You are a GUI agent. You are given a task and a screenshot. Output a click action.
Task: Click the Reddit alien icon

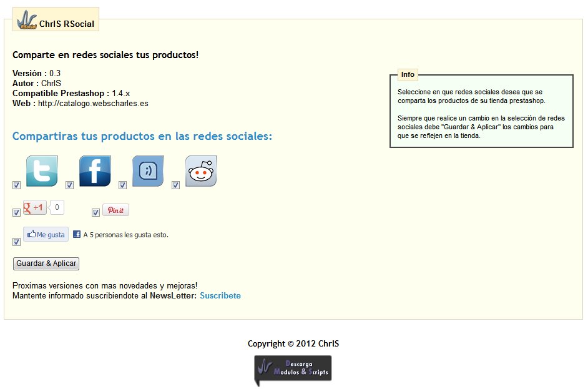pos(201,170)
